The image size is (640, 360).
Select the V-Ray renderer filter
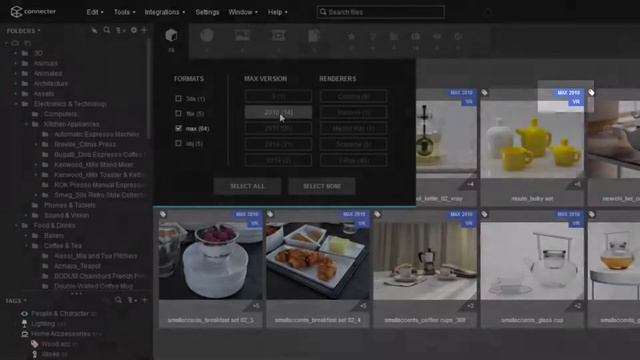tap(353, 160)
